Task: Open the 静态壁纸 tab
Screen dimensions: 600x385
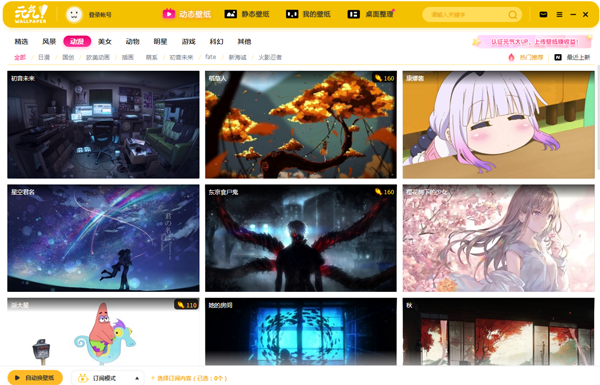Action: (247, 14)
